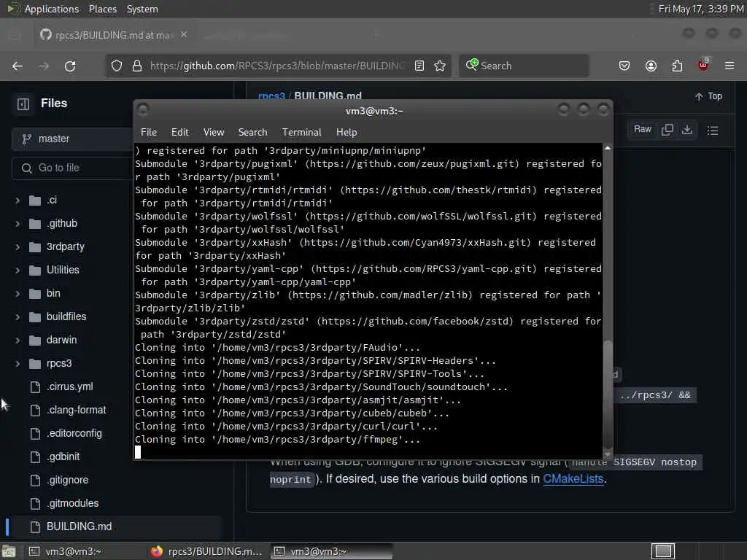
Task: Open the terminal Terminal menu
Action: point(301,133)
